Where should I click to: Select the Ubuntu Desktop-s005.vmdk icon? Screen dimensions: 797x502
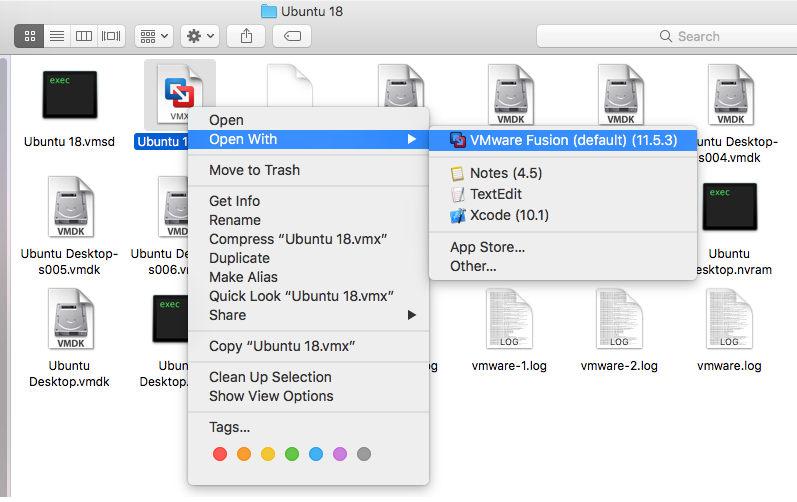71,207
